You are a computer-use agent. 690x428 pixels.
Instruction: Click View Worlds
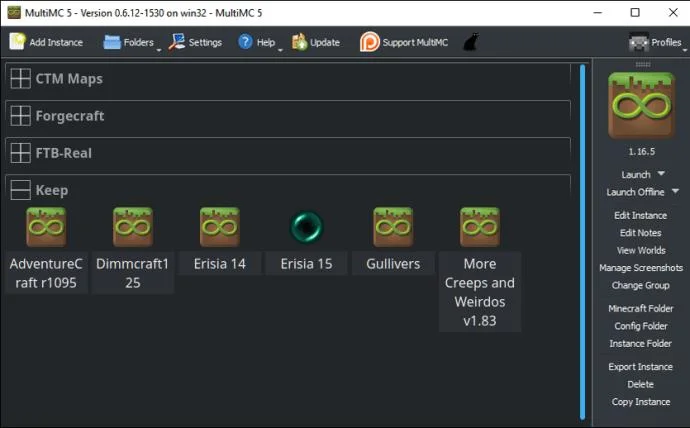641,250
